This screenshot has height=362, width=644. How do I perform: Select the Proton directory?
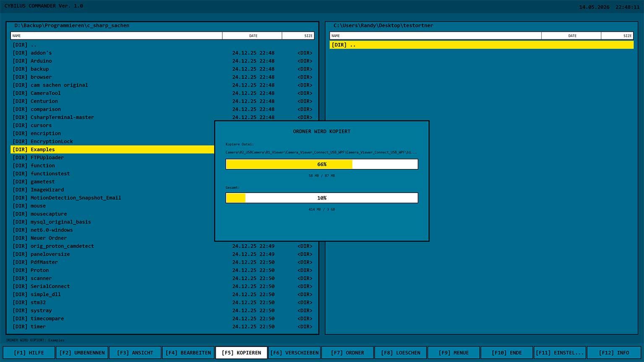point(162,270)
